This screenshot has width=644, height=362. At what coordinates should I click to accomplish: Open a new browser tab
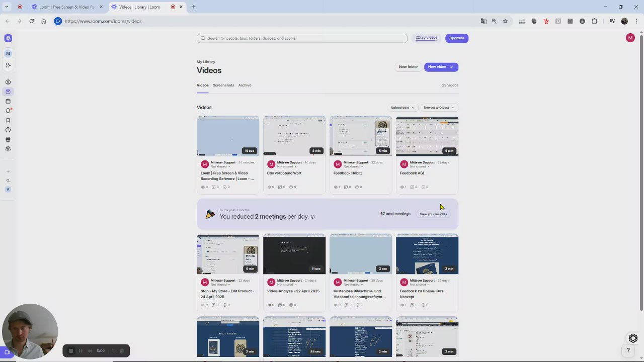(x=193, y=7)
